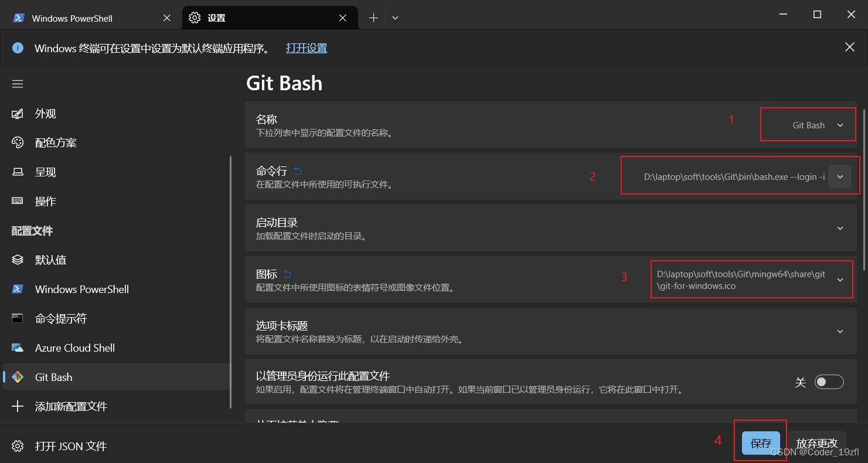Image resolution: width=868 pixels, height=463 pixels.
Task: Reset 图标 value with the undo arrow
Action: click(288, 274)
